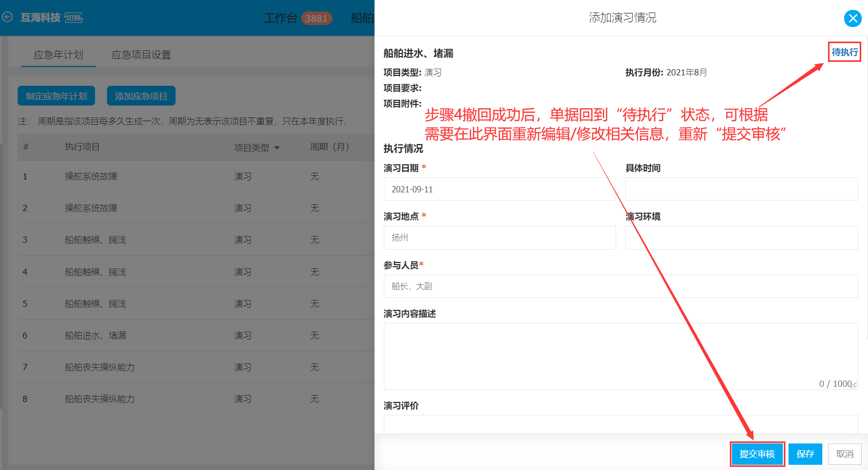Click the 制定应急年计划 button
This screenshot has height=470, width=868.
(56, 96)
